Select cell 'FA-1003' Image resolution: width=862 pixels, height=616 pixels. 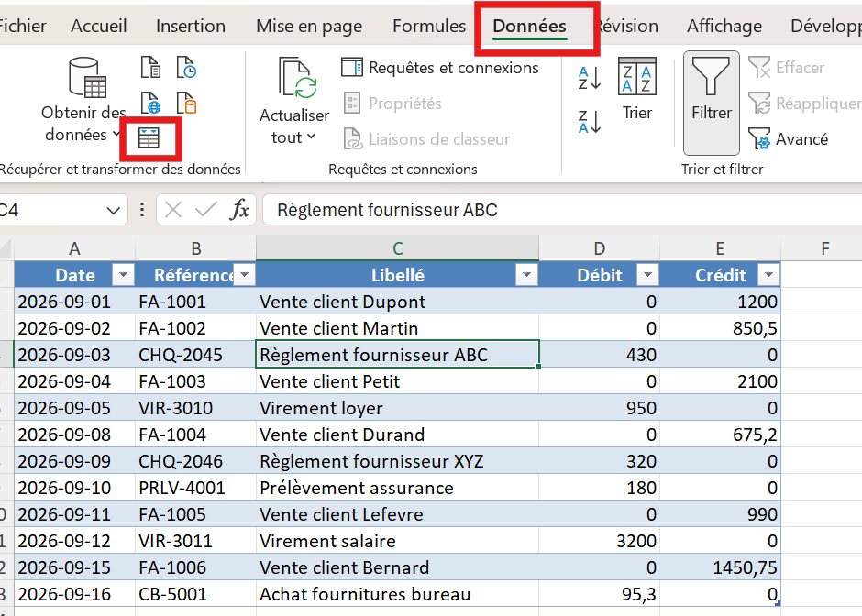point(195,381)
